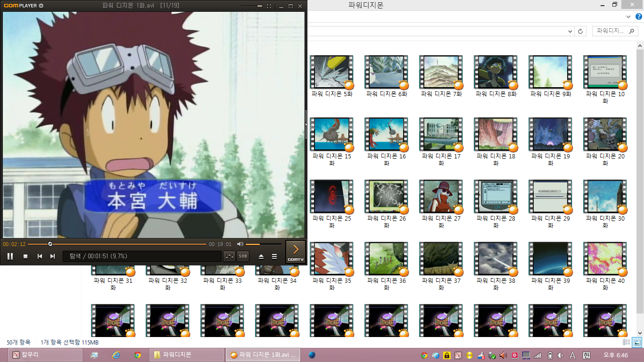Select the 파워 디지몬 8화 video file
This screenshot has width=644, height=362.
point(496,76)
